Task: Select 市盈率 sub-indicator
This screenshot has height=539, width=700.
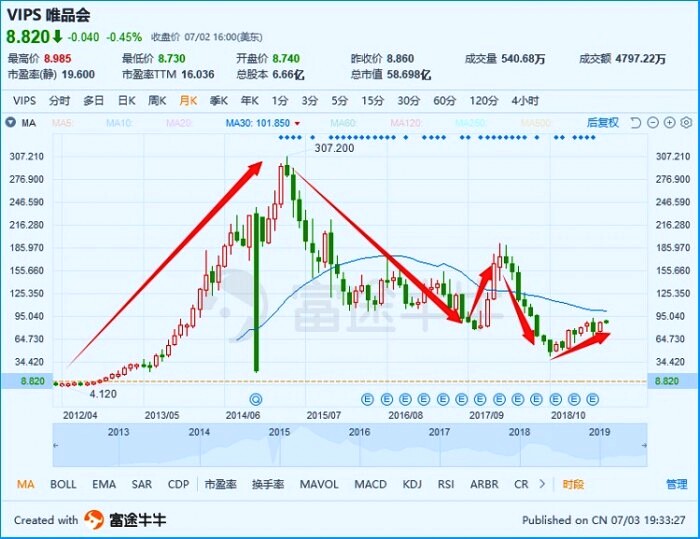Action: (x=220, y=484)
